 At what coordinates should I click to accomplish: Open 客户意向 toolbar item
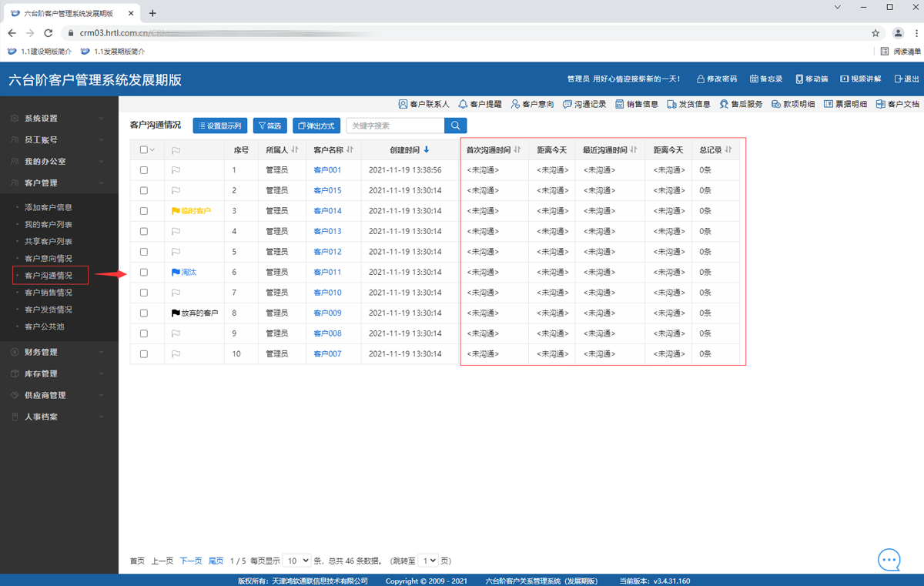coord(532,104)
